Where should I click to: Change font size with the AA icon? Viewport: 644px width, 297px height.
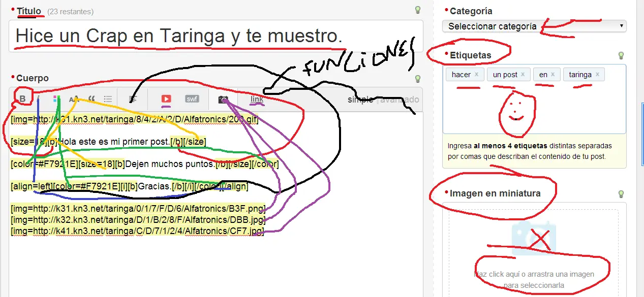coord(74,99)
